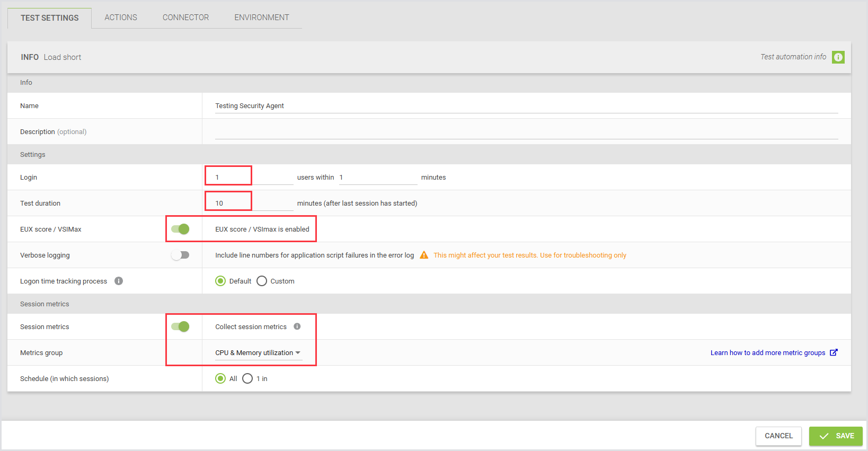Switch to the Actions tab

coord(121,17)
